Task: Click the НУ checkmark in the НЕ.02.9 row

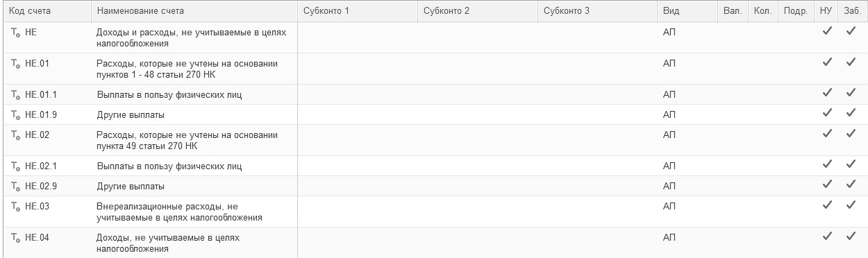Action: tap(826, 184)
